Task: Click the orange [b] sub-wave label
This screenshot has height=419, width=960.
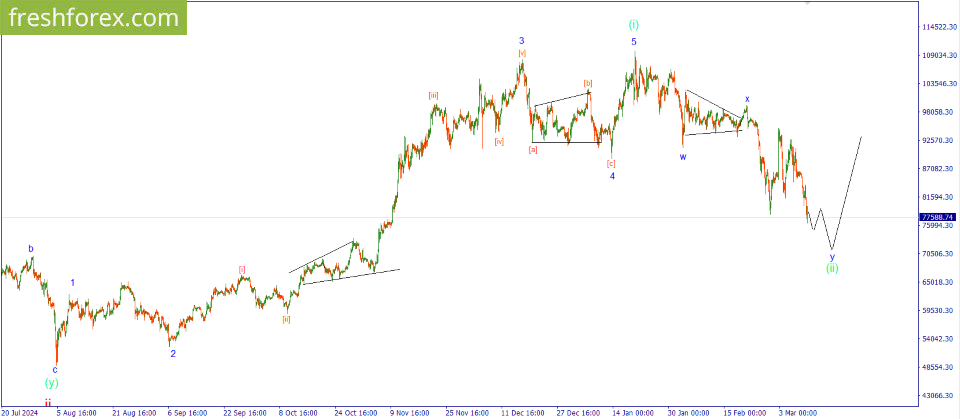Action: pos(588,83)
